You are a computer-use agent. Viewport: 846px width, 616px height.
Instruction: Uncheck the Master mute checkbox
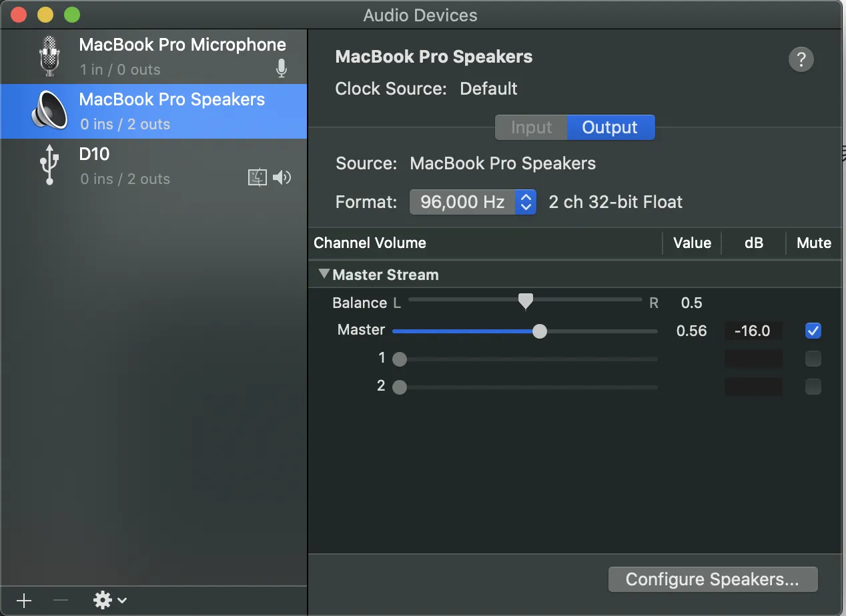tap(813, 331)
